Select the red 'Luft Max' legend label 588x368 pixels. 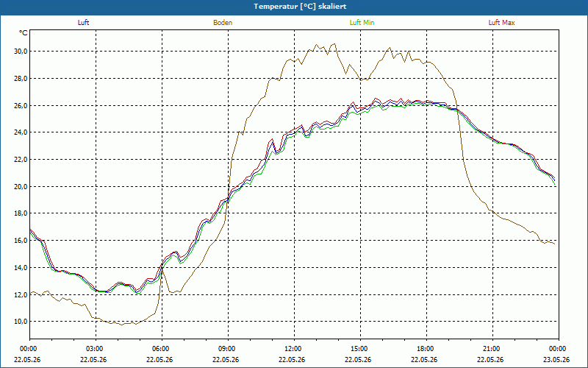click(501, 23)
